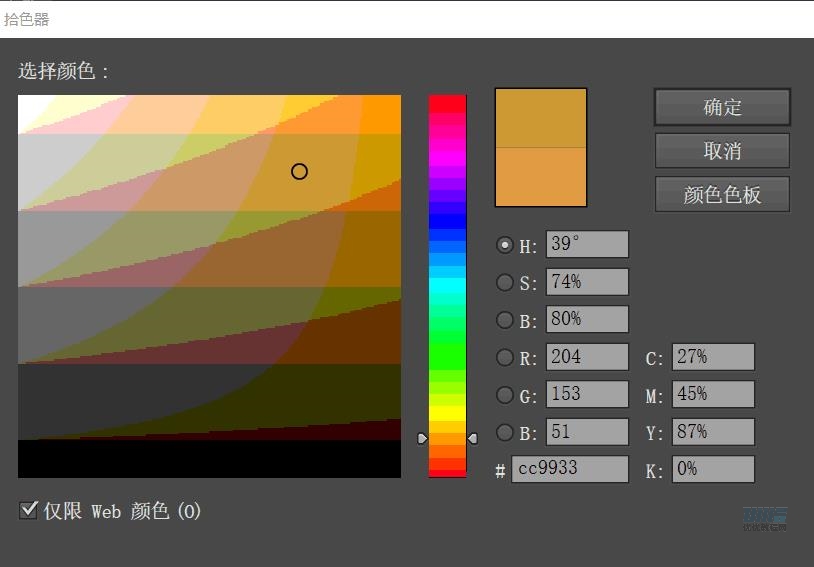Viewport: 814px width, 567px height.
Task: Click the circular marker in color field
Action: (299, 171)
